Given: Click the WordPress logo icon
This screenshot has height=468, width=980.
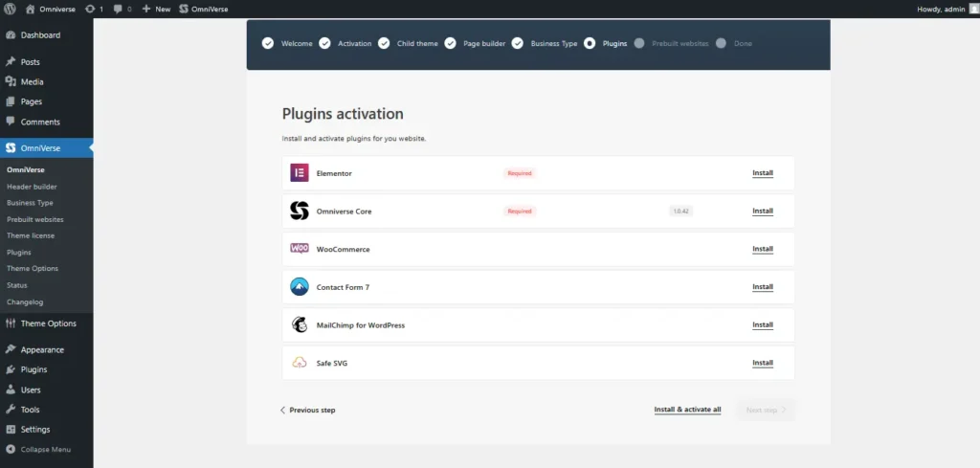Looking at the screenshot, I should click(x=10, y=9).
